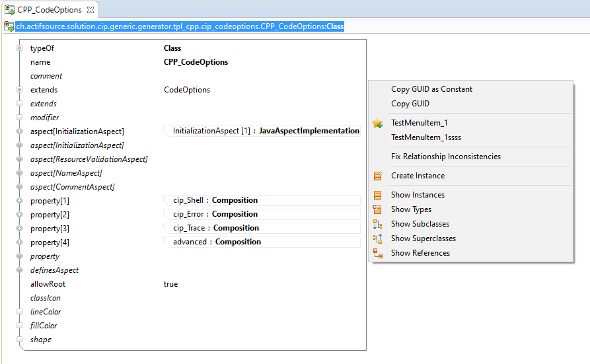
Task: Expand the property[1] row
Action: (x=20, y=201)
